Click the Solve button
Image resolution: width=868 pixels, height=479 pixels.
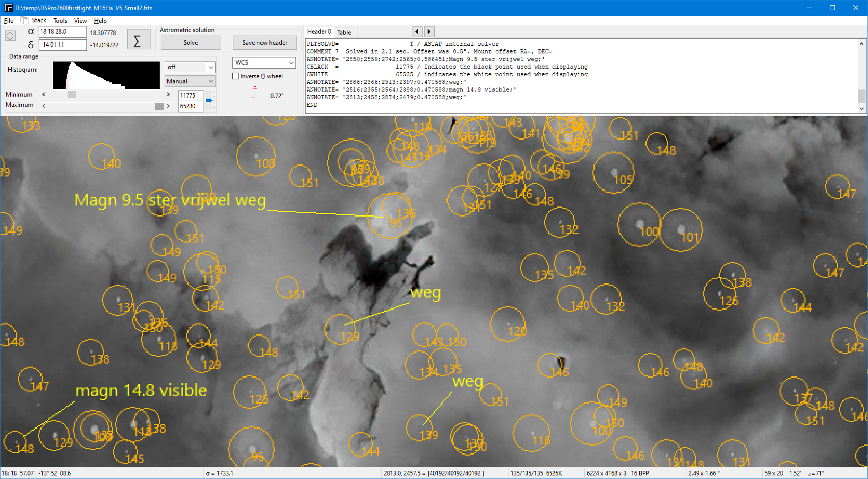pos(191,43)
